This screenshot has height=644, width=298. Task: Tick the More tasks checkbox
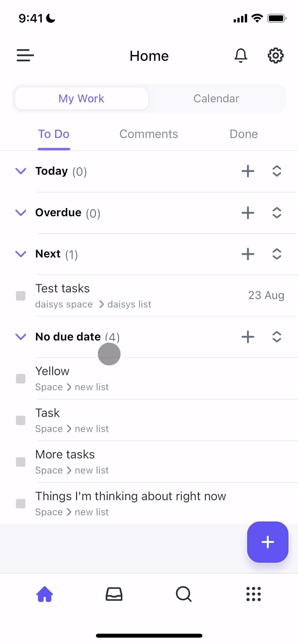pos(21,462)
